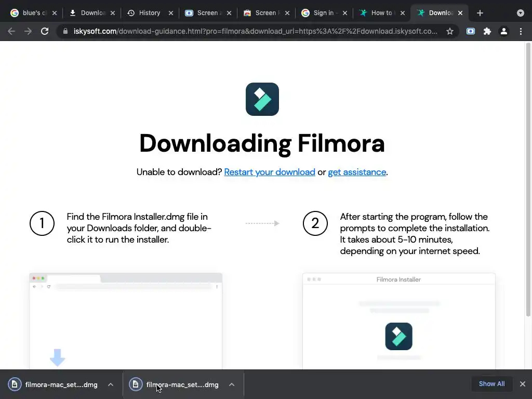Click the page vertical scrollbar
Screen dimensions: 532x399
[528, 180]
